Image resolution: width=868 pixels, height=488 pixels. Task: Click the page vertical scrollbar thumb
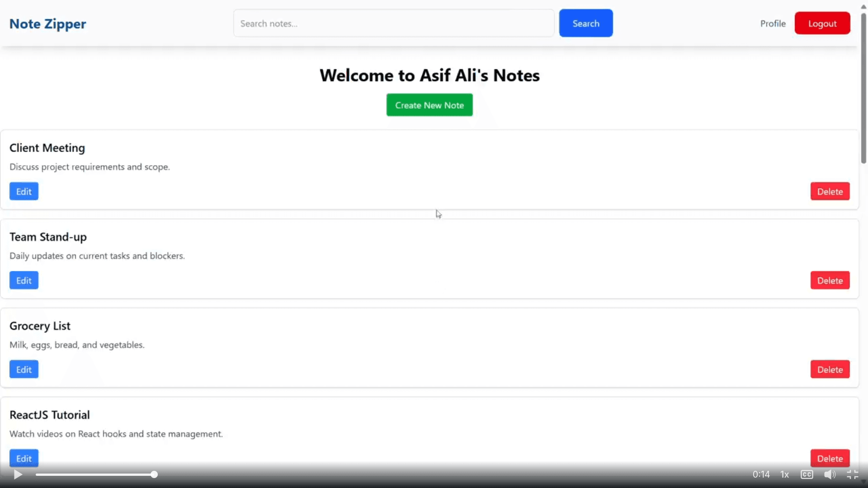(x=863, y=88)
